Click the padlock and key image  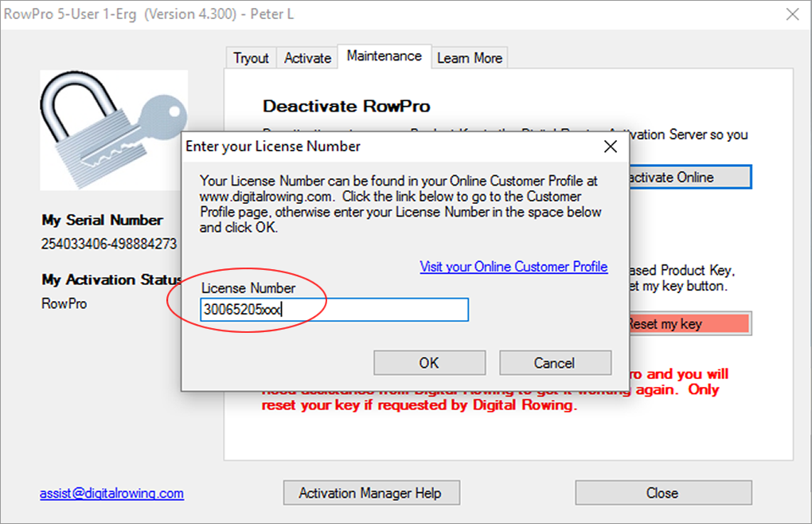pyautogui.click(x=111, y=127)
